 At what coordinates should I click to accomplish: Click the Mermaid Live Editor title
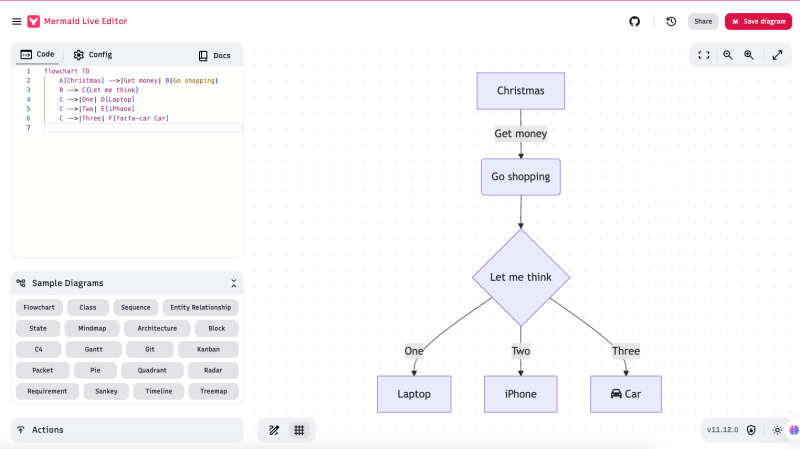85,21
